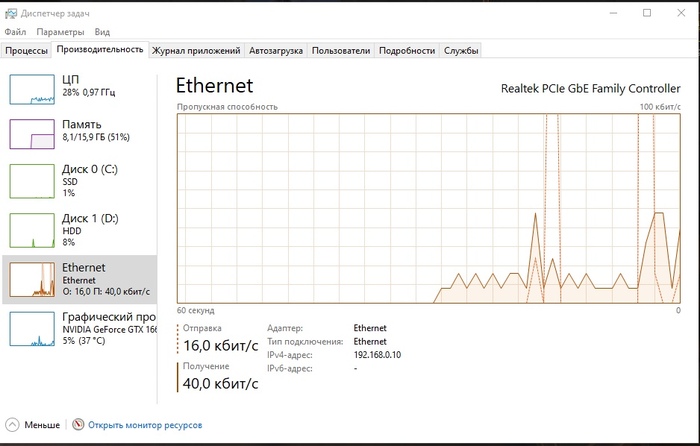Switch to the Службы tab
Image resolution: width=700 pixels, height=446 pixels.
point(461,51)
